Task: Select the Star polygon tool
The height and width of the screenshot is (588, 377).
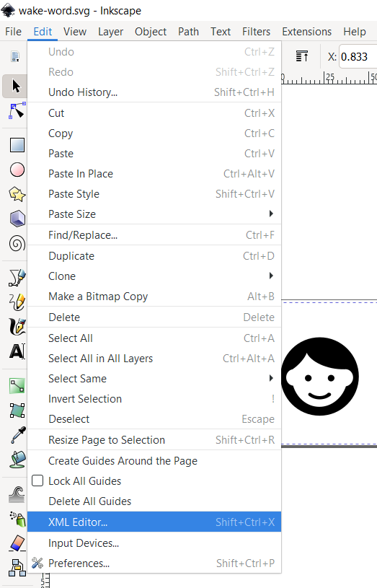Action: pos(17,194)
